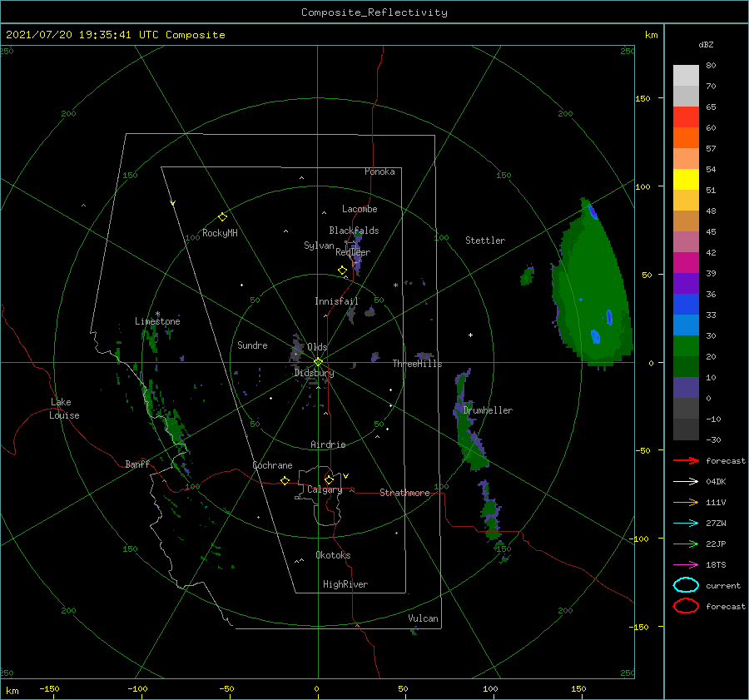
Task: Select the 80 dBZ light gray swatch
Action: (x=686, y=76)
